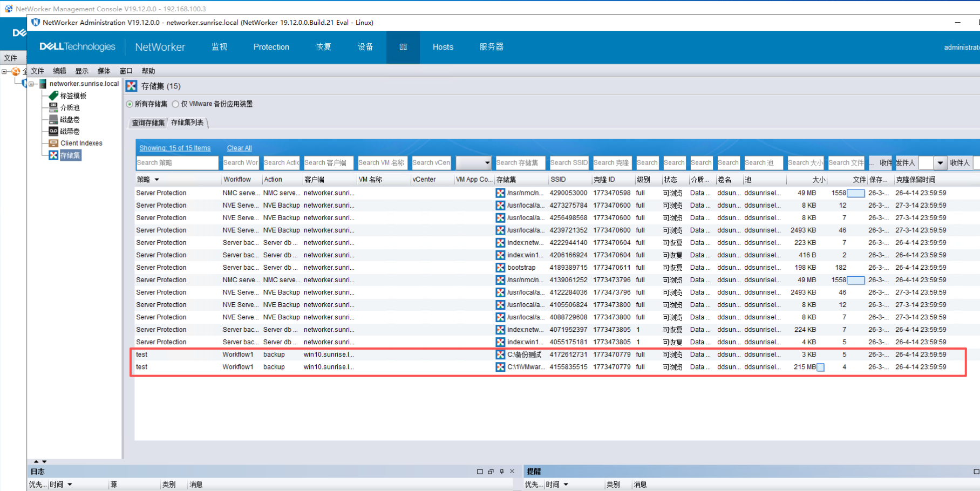This screenshot has width=980, height=491.
Task: Open the 帮助 menu
Action: pyautogui.click(x=148, y=71)
